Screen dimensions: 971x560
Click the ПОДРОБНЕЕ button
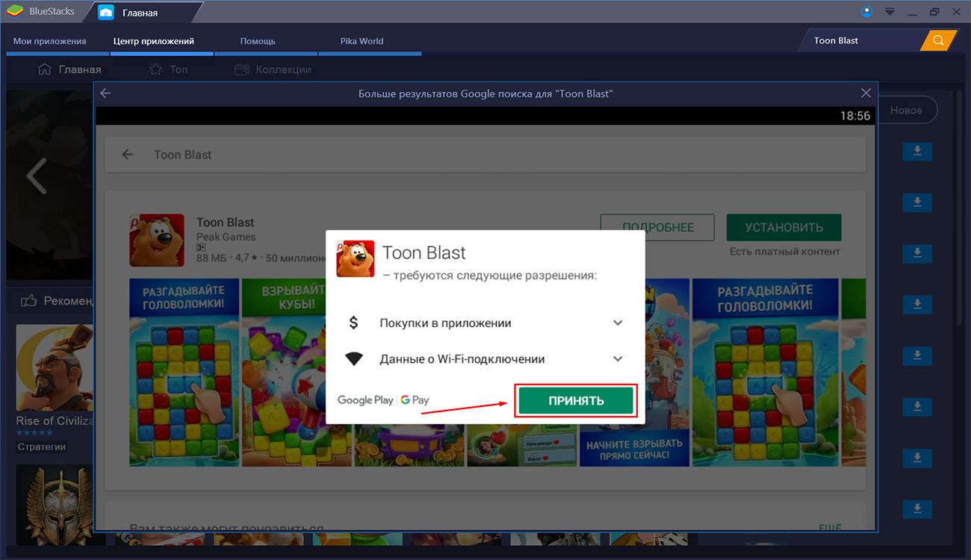pos(657,228)
